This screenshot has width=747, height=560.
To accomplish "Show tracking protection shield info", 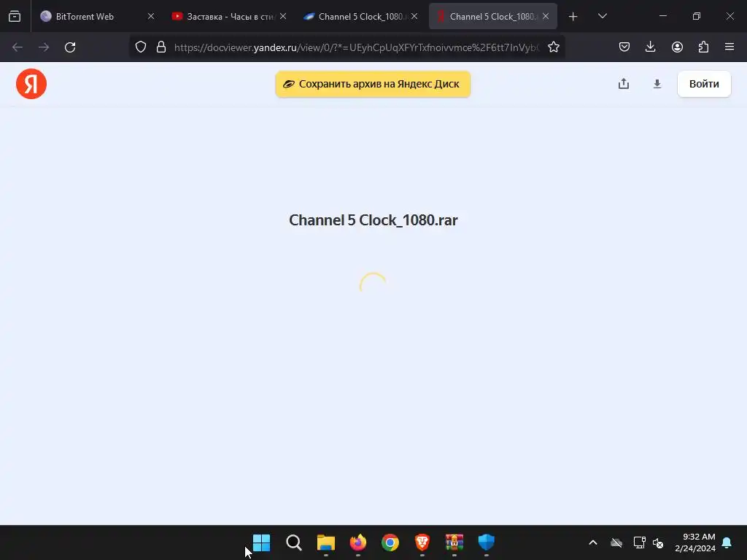I will click(141, 47).
